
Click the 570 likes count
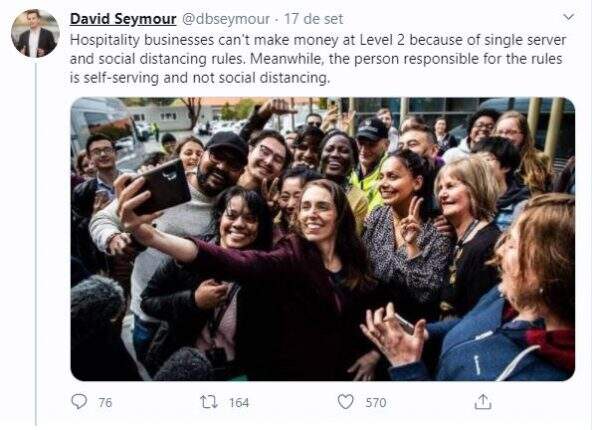click(376, 402)
